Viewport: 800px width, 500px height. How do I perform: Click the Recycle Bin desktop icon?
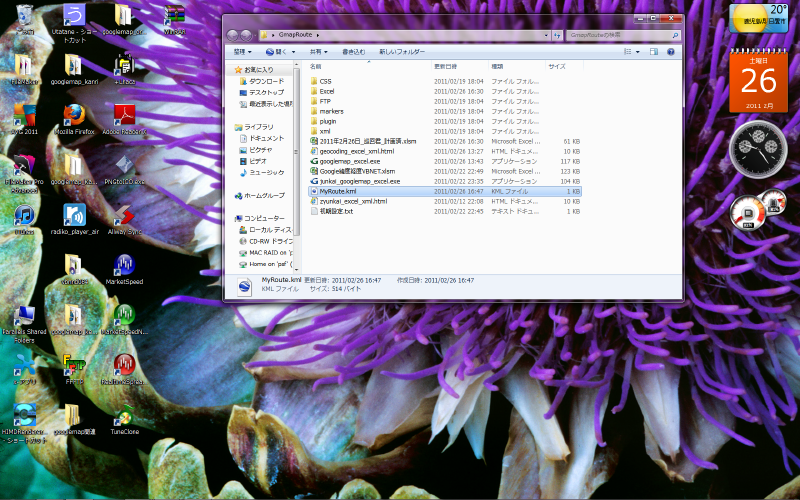click(23, 17)
